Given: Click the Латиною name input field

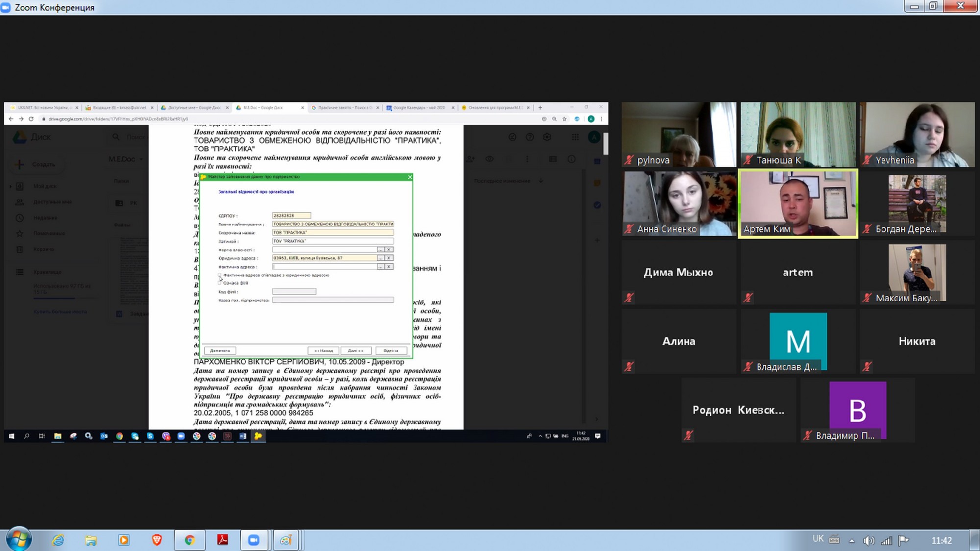Looking at the screenshot, I should (333, 241).
